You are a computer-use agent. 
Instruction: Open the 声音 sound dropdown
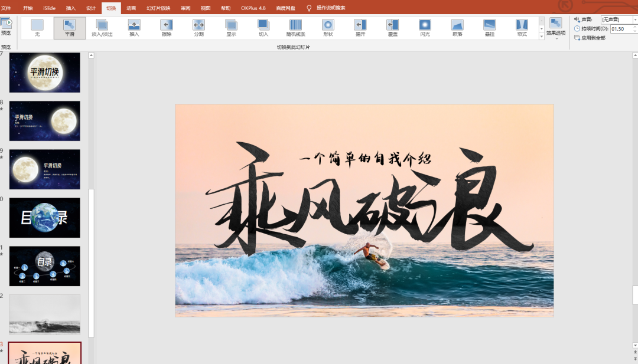(x=635, y=19)
